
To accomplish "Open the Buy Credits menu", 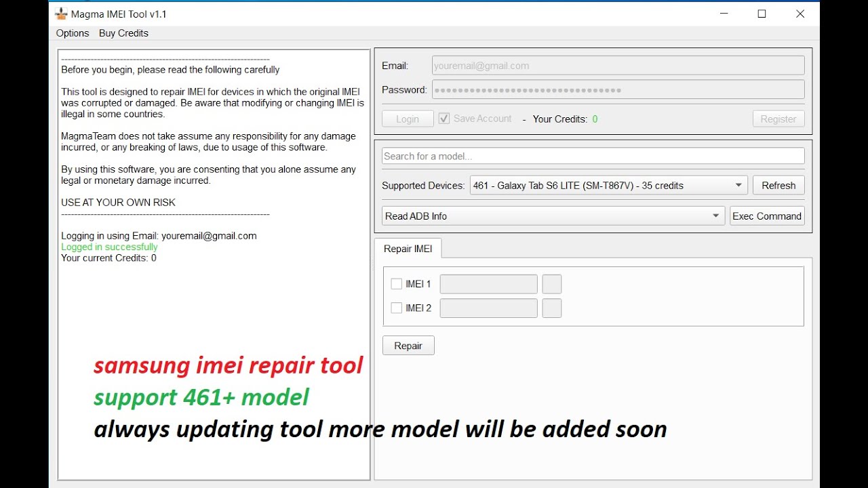I will point(123,33).
